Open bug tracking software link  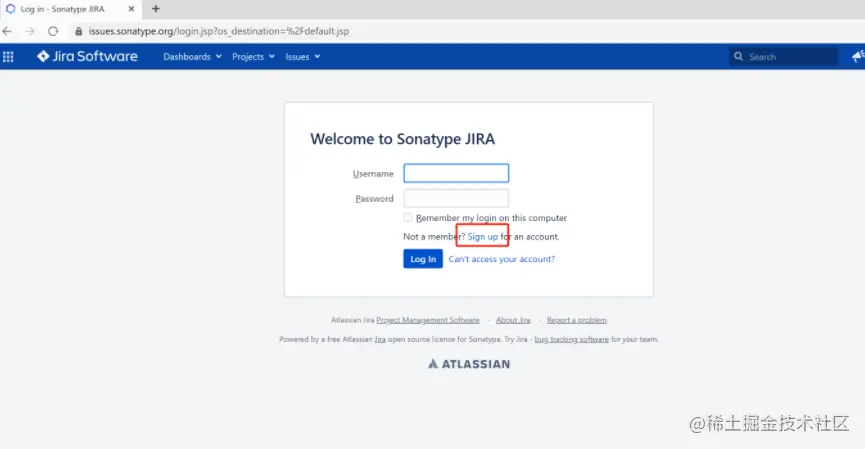coord(572,339)
